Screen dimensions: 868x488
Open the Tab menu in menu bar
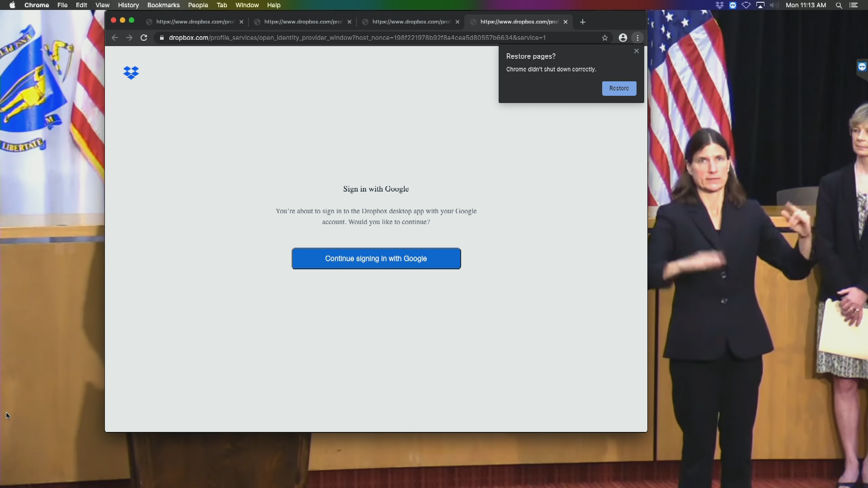[x=222, y=5]
